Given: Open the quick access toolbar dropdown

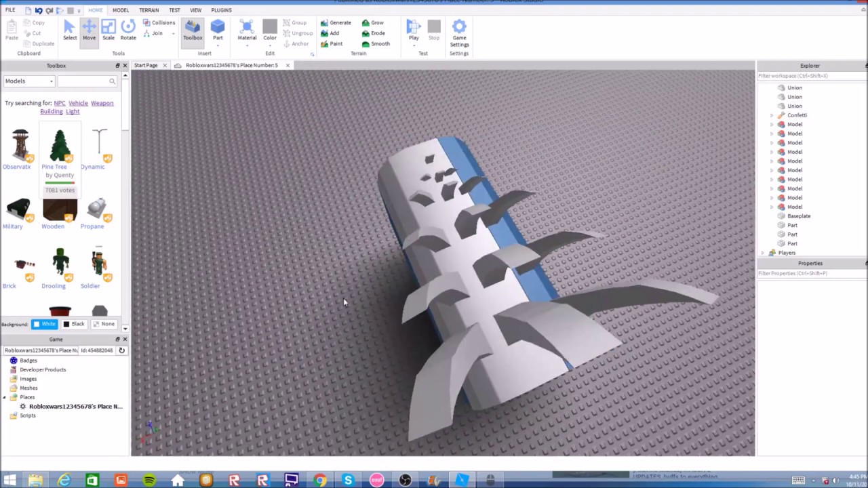Looking at the screenshot, I should (79, 10).
